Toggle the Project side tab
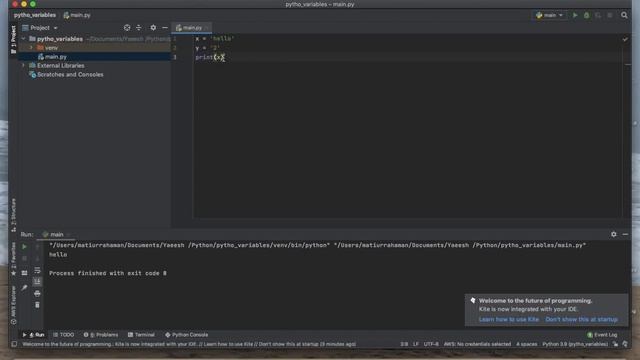The height and width of the screenshot is (360, 640). click(x=13, y=40)
